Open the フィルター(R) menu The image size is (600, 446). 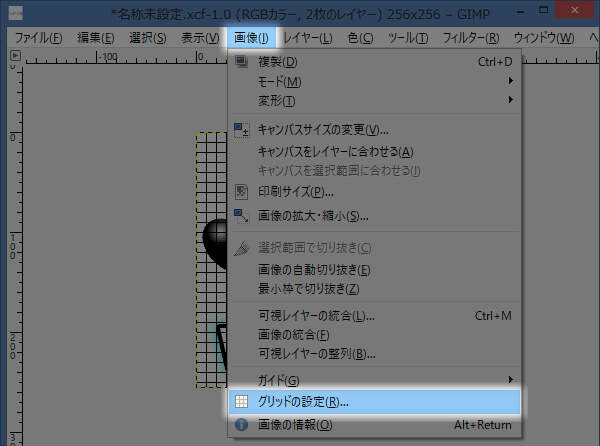point(471,38)
